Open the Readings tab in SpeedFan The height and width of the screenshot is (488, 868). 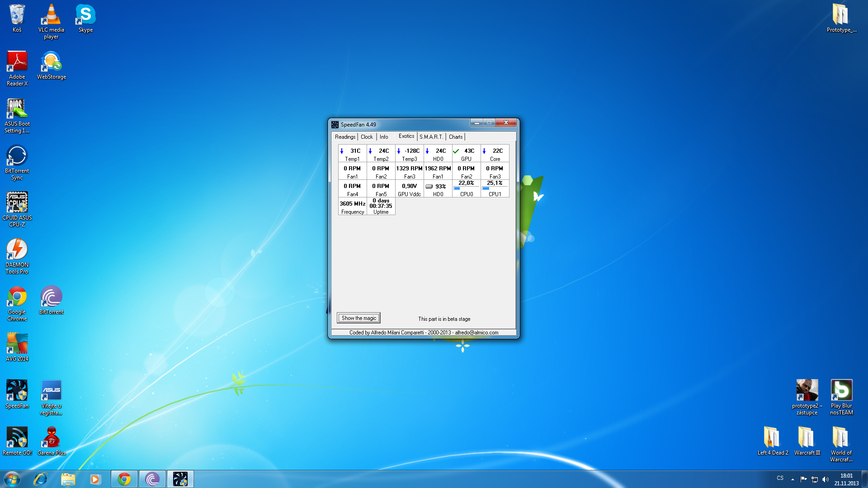click(345, 137)
